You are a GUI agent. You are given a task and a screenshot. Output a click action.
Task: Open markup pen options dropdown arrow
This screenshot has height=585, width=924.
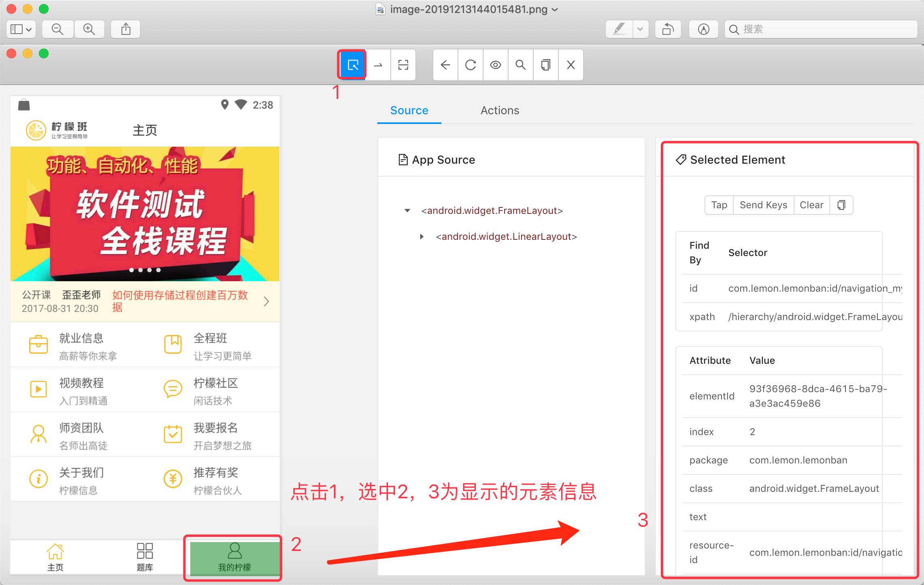(x=640, y=29)
